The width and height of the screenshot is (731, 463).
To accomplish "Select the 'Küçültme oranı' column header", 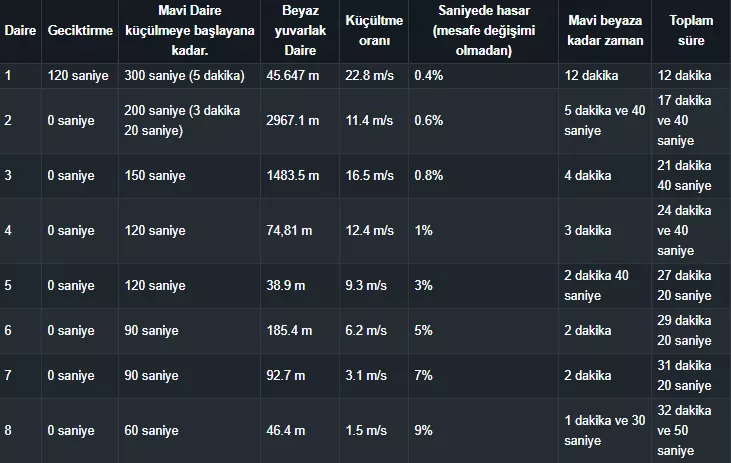I will tap(374, 31).
